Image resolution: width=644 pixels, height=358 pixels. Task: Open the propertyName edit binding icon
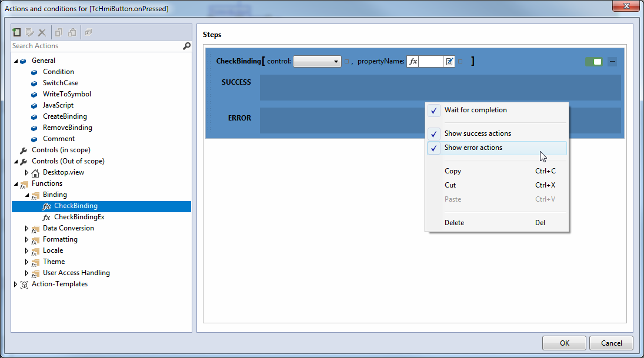449,62
